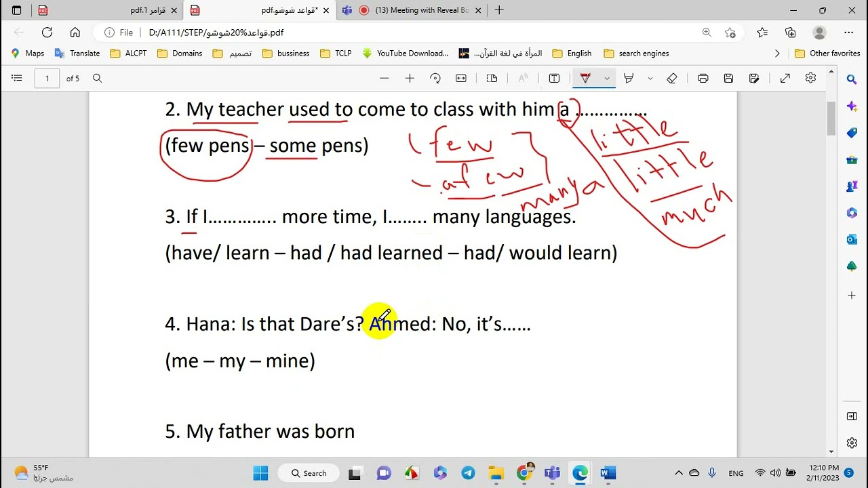Open the TCLP favorites folder
Viewport: 868px width, 488px height.
[336, 54]
